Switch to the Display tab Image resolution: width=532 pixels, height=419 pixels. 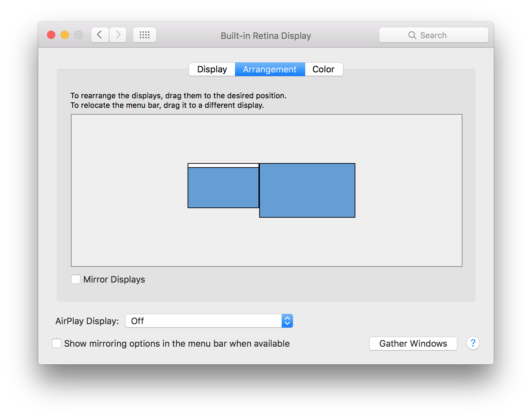(212, 69)
